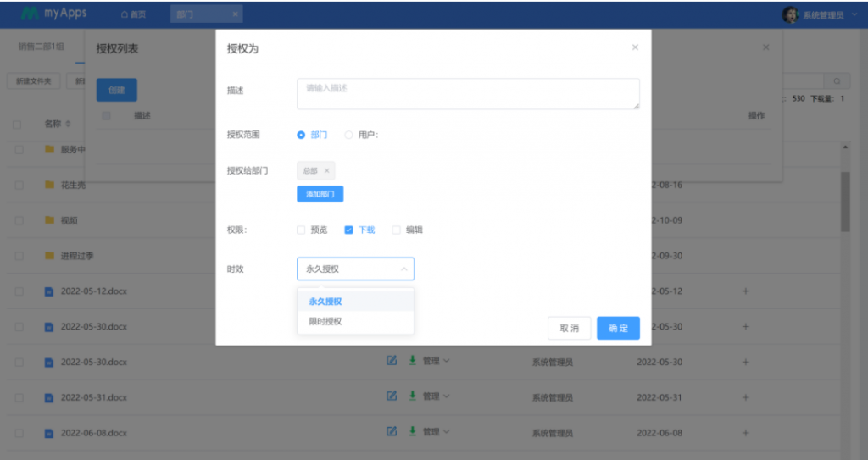Check the 预览 permission checkbox
Image resolution: width=868 pixels, height=460 pixels.
pyautogui.click(x=301, y=230)
